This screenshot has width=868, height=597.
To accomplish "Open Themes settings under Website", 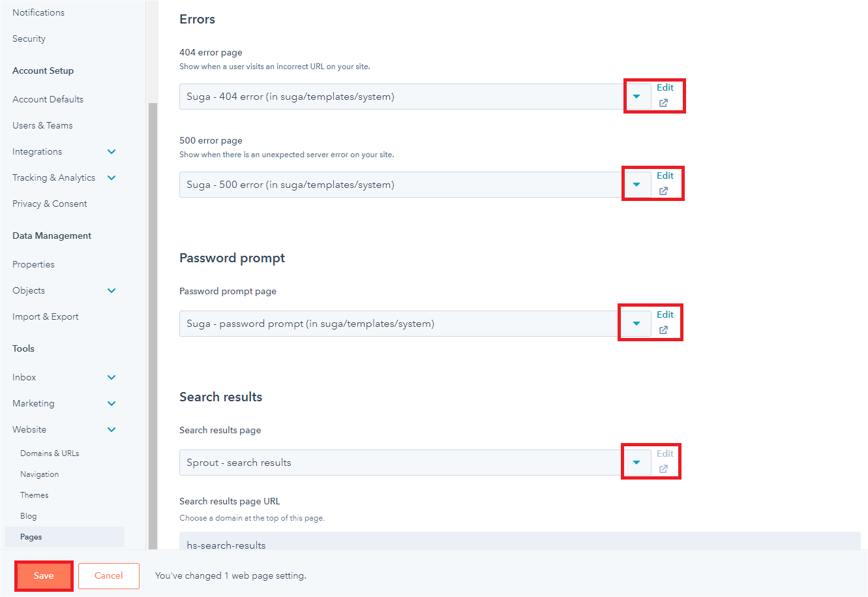I will pos(35,495).
